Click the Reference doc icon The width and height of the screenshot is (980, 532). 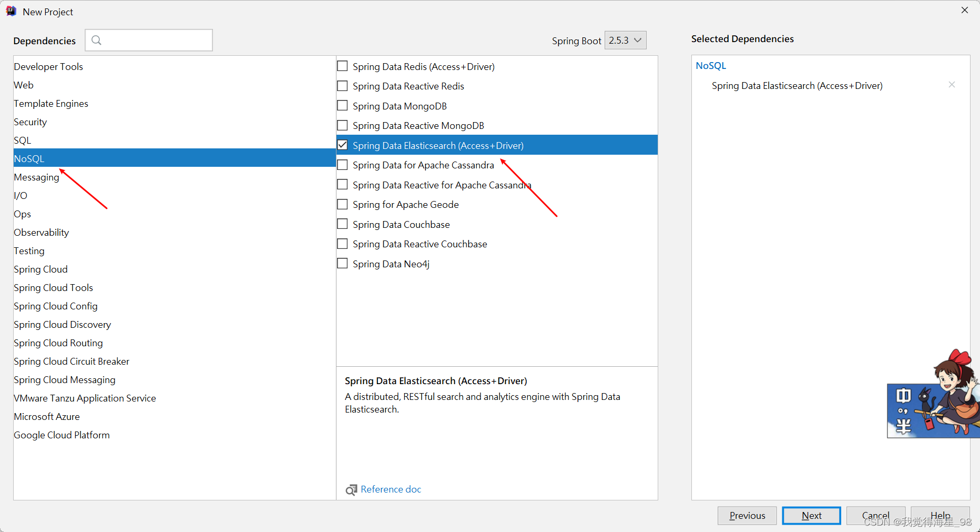coord(351,490)
